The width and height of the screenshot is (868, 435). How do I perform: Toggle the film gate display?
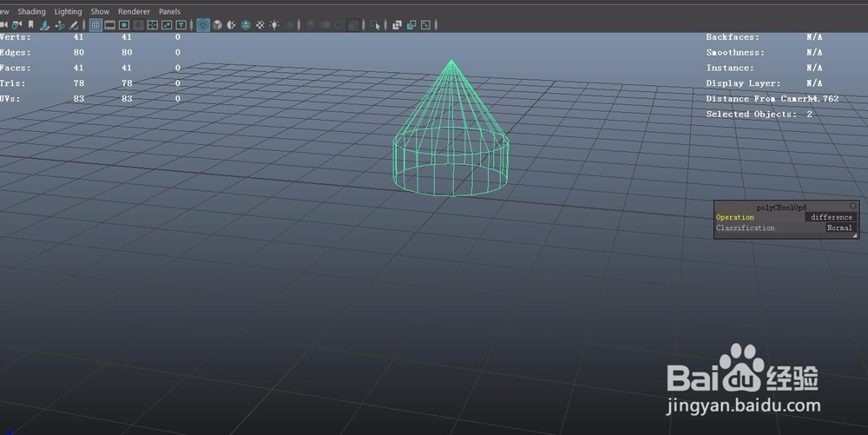pyautogui.click(x=109, y=25)
